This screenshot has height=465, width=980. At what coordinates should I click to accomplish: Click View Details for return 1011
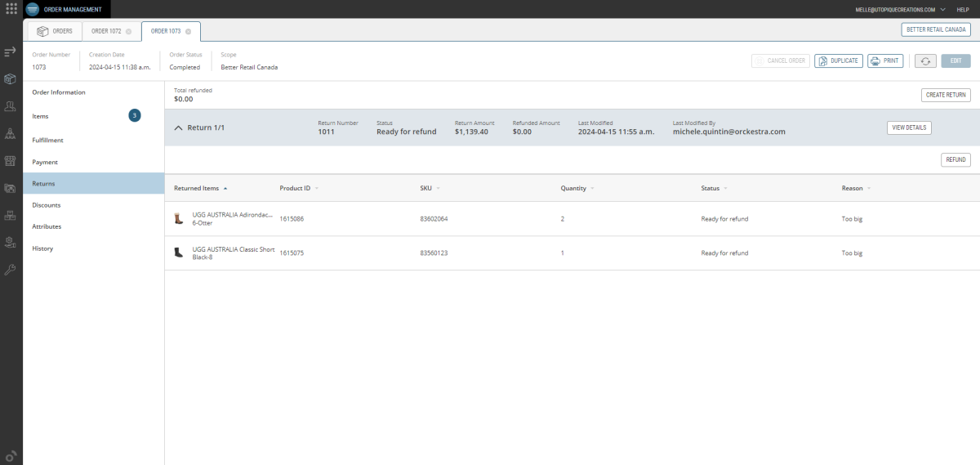point(908,127)
